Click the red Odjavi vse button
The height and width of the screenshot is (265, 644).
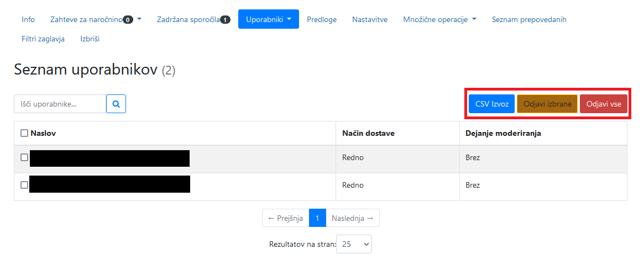pyautogui.click(x=604, y=104)
